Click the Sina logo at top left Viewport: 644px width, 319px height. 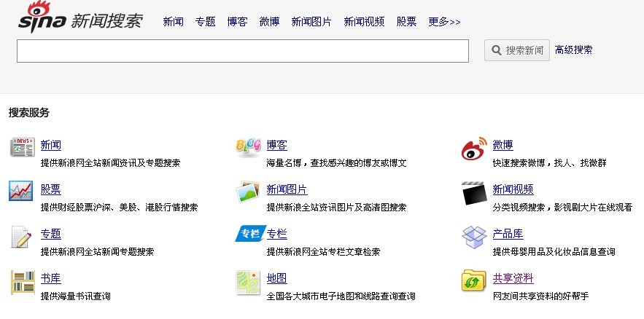41,17
